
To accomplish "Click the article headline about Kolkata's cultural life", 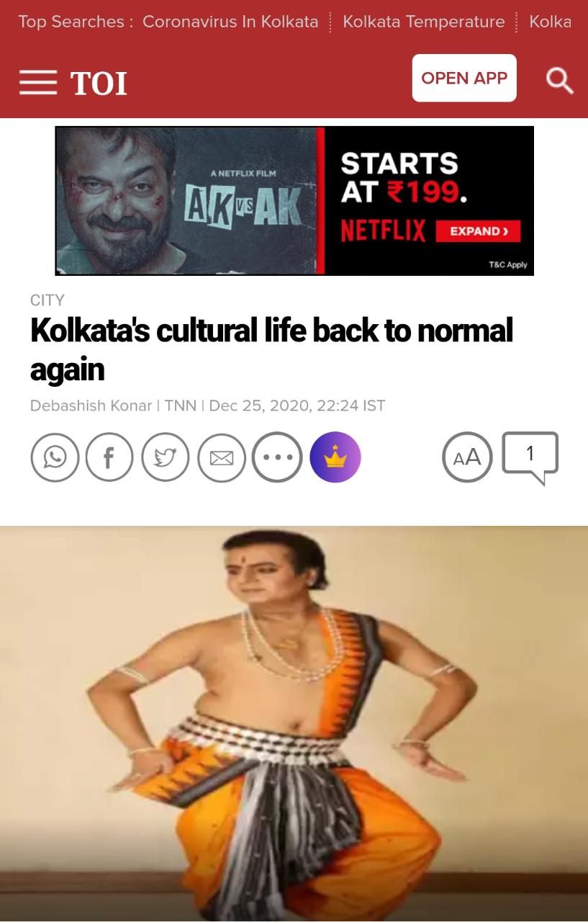I will [x=272, y=349].
